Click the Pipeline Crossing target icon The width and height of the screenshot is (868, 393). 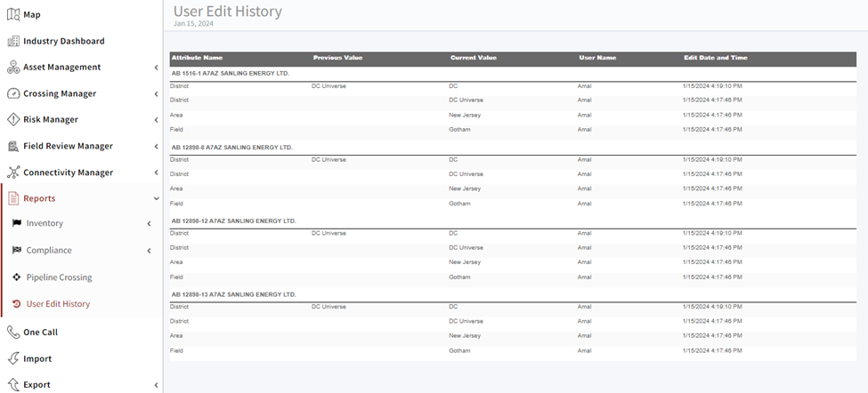pyautogui.click(x=17, y=277)
